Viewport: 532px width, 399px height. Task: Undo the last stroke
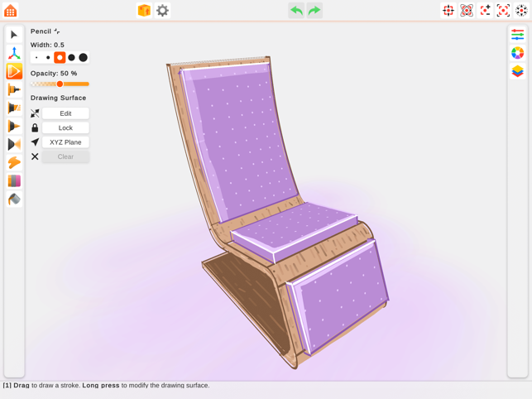coord(296,11)
